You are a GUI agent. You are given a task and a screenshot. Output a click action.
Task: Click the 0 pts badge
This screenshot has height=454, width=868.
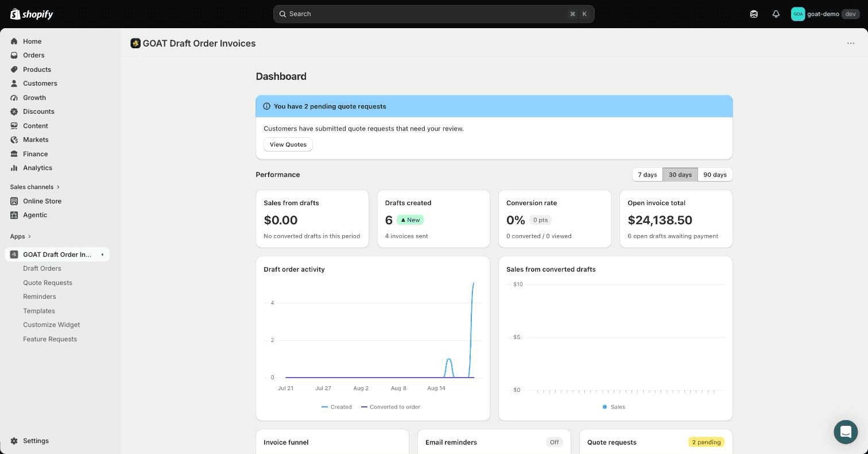pyautogui.click(x=540, y=220)
